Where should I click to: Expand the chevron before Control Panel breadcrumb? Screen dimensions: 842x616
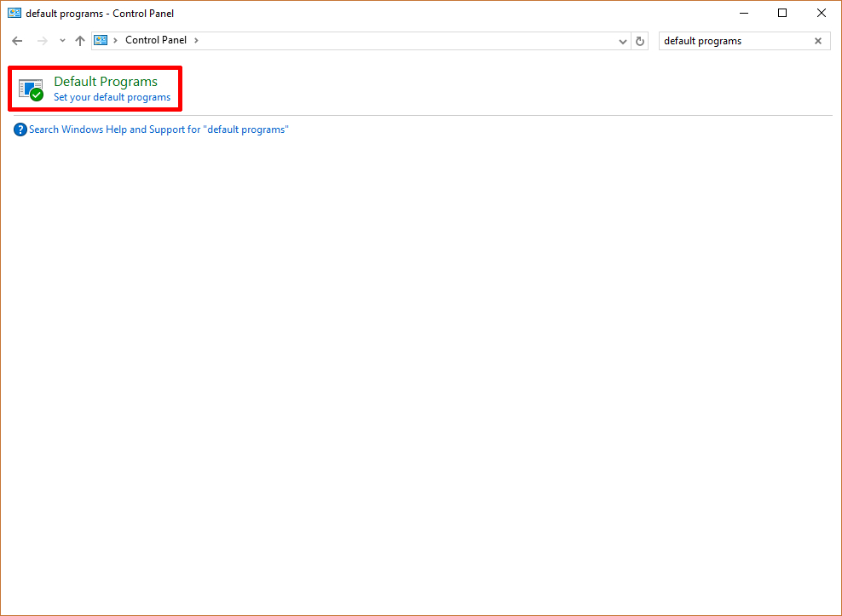coord(116,40)
